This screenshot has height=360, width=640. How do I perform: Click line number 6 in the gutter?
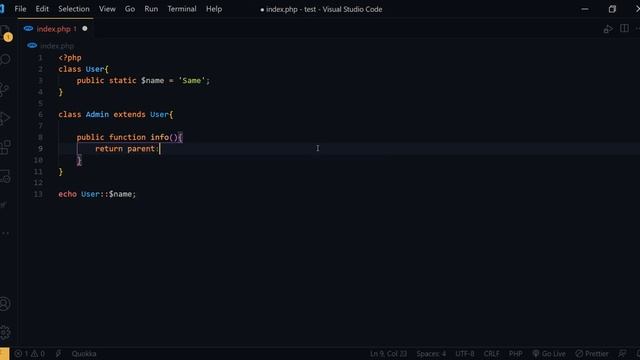coord(40,115)
